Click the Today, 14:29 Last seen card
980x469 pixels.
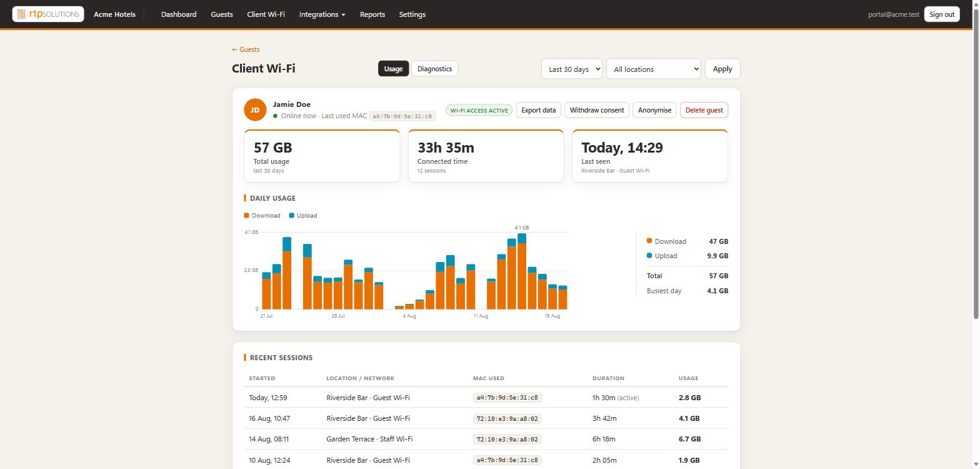(x=650, y=156)
